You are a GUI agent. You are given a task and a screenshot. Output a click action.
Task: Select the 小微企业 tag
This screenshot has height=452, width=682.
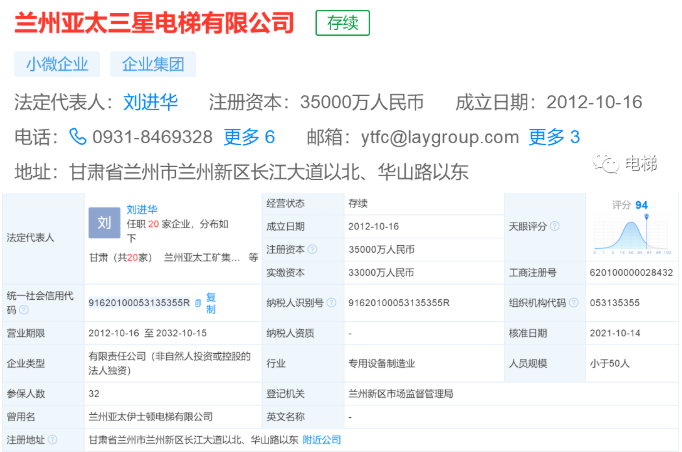[x=57, y=65]
